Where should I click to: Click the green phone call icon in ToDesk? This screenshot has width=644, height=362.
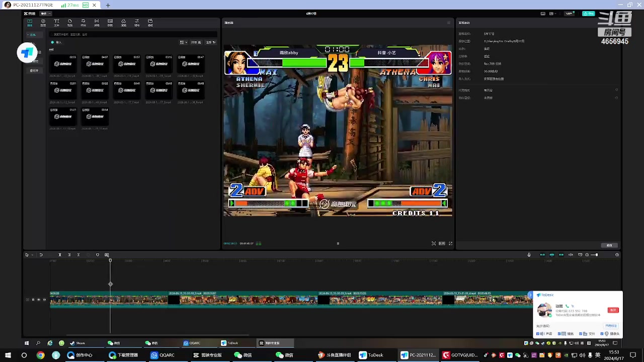tap(567, 306)
